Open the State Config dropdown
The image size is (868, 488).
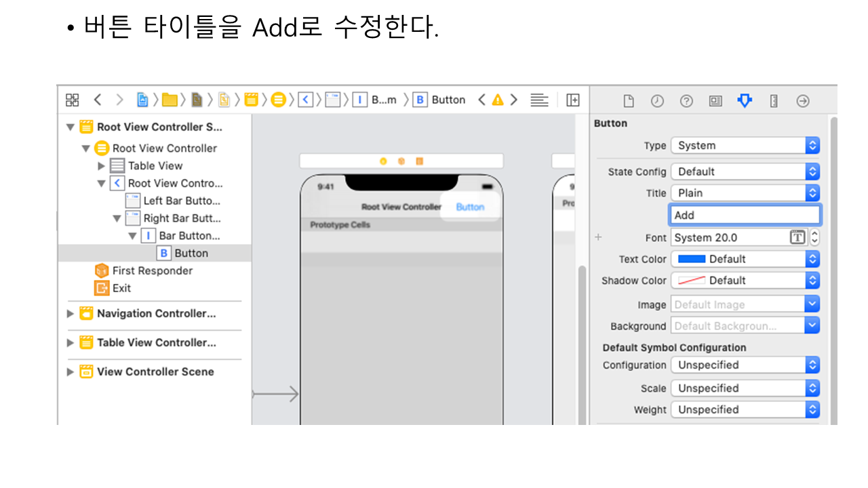click(x=745, y=172)
